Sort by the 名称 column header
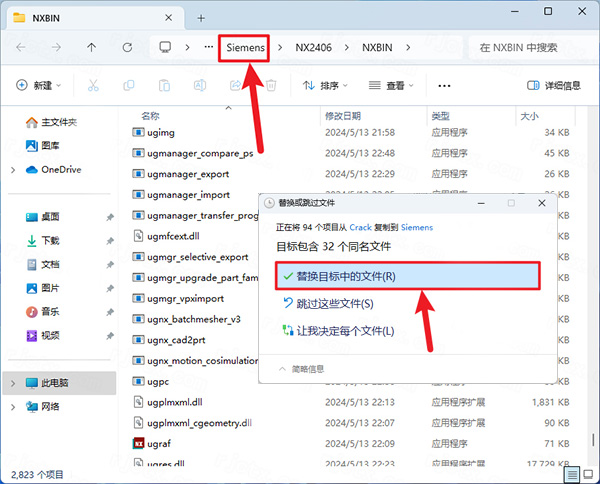 point(150,116)
